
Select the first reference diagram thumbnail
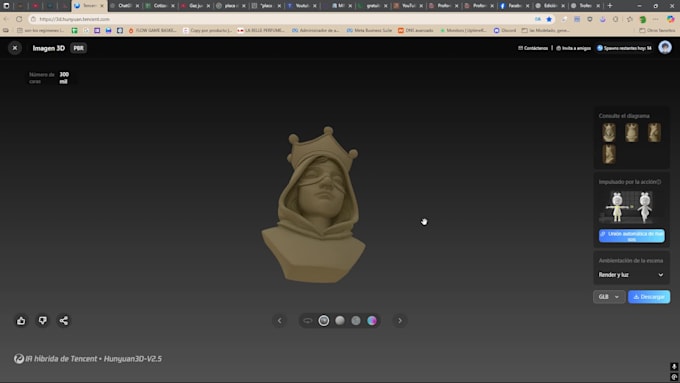(609, 132)
